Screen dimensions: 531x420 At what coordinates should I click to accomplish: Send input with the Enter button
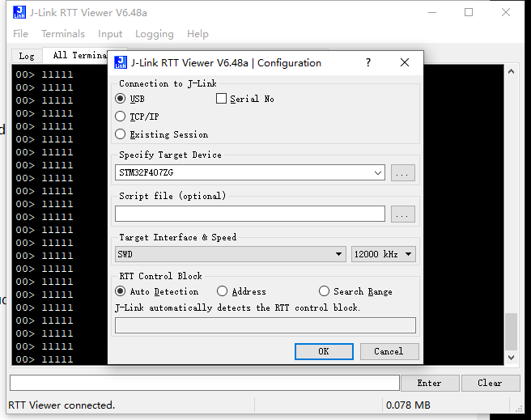click(x=430, y=383)
